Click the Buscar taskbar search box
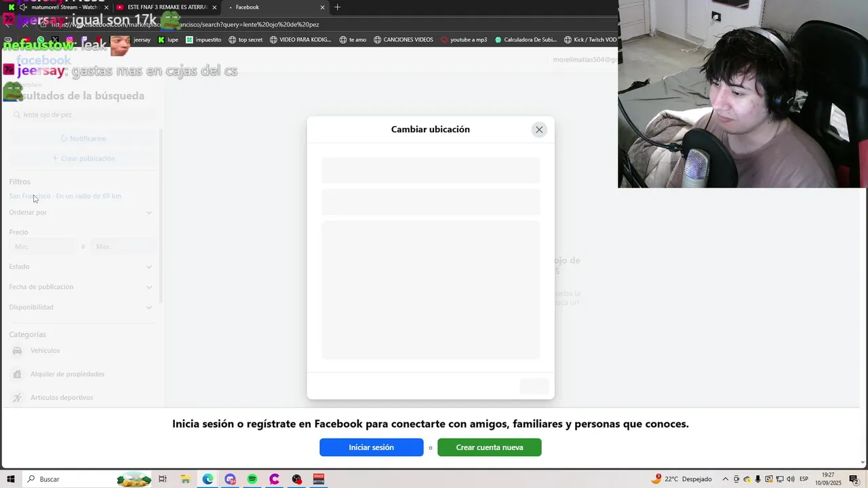The width and height of the screenshot is (868, 488). [87, 479]
